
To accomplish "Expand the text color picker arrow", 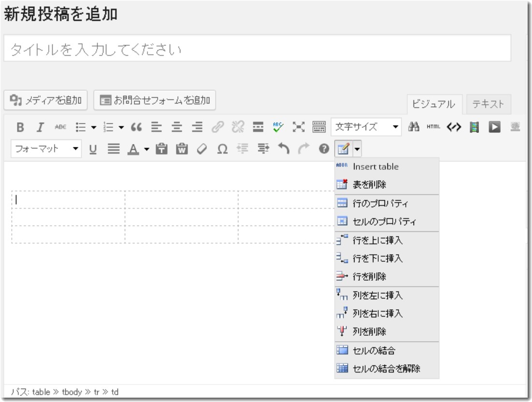I will (x=147, y=149).
